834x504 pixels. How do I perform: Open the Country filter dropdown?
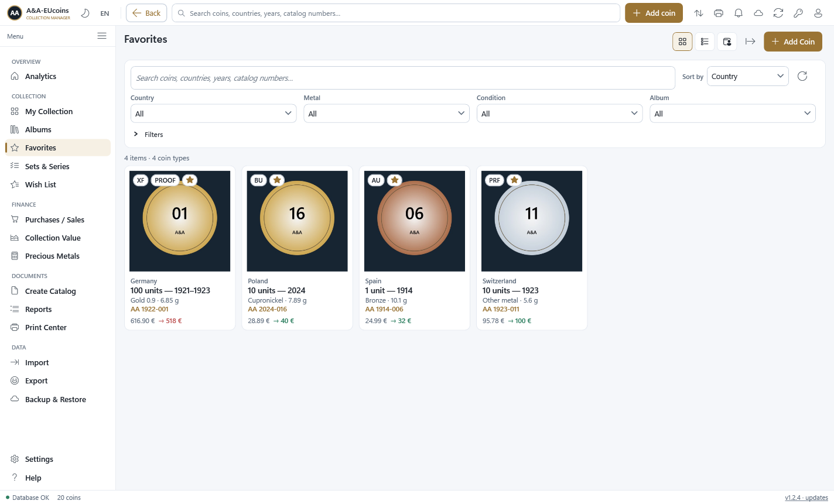click(213, 113)
